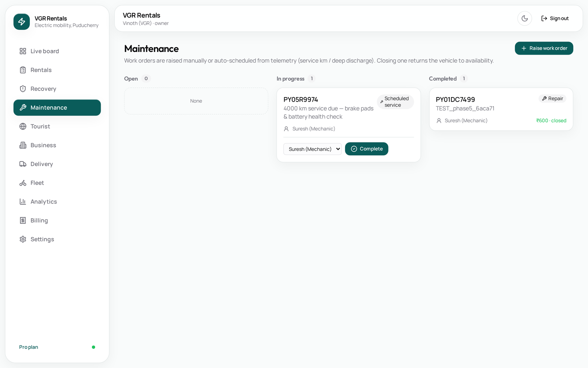Click the wrench icon in Scheduled service badge
The height and width of the screenshot is (368, 588).
[381, 102]
